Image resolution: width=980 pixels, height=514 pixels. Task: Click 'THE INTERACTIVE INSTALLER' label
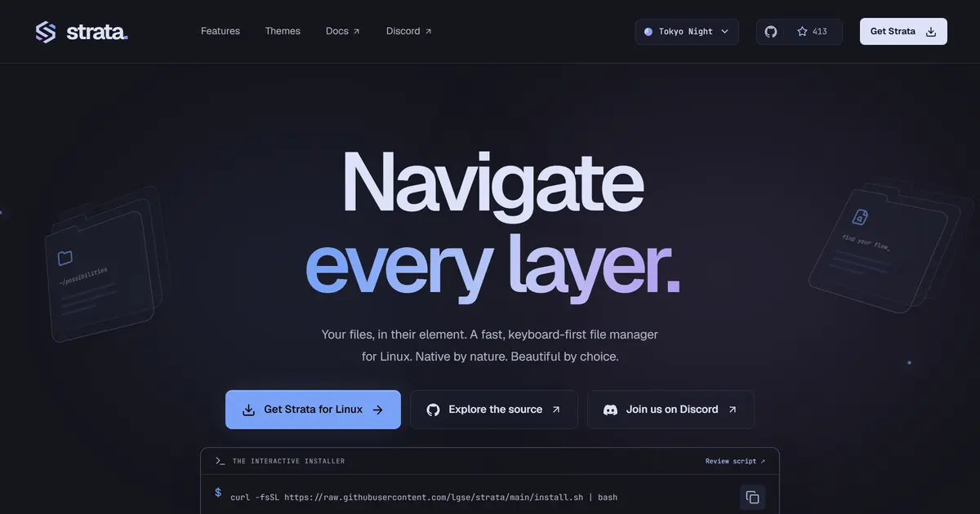click(288, 461)
